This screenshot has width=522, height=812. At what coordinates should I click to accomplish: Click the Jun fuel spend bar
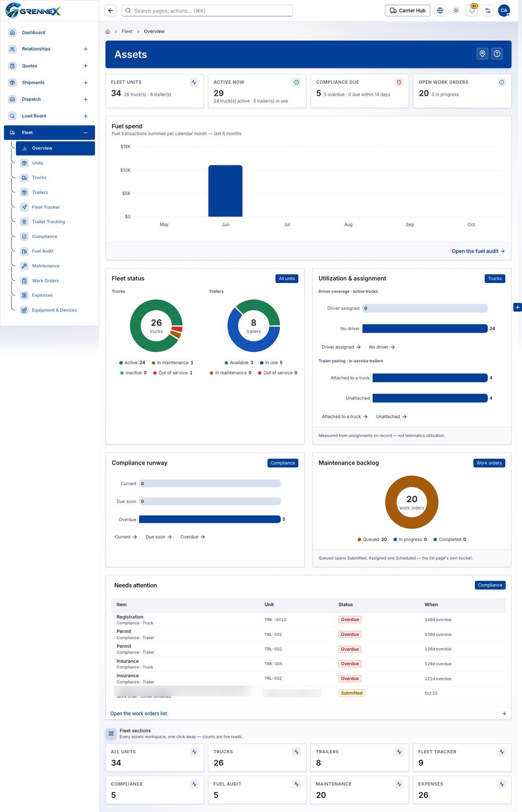click(225, 191)
